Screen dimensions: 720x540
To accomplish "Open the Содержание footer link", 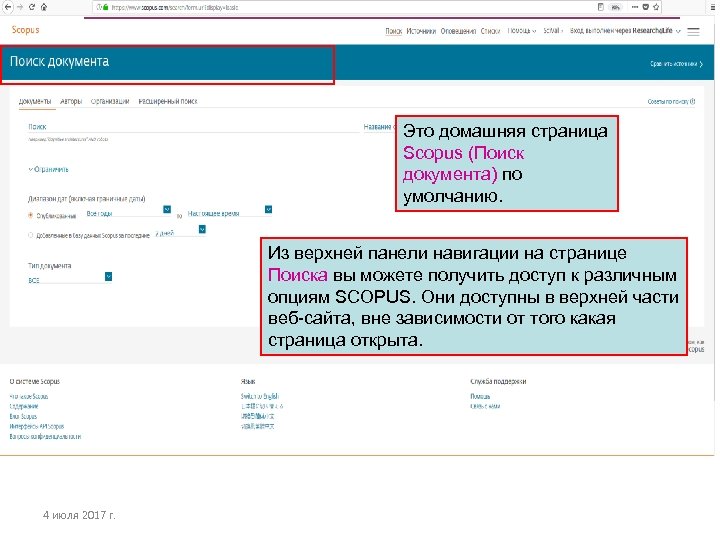I will click(24, 406).
